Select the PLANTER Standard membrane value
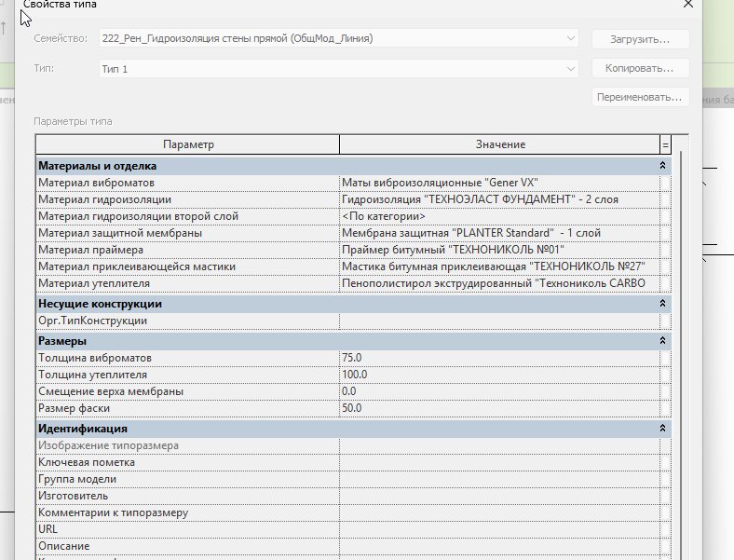Screen dimensions: 734x560 click(499, 233)
